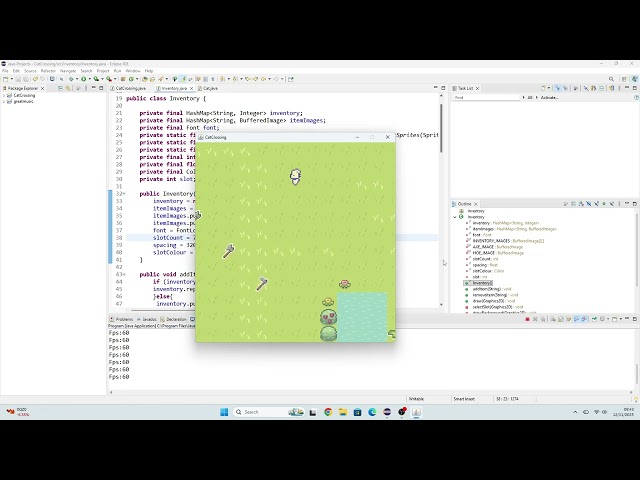Click the Remove Launch icon in Console
Screen dimensions: 640x480
coord(535,319)
